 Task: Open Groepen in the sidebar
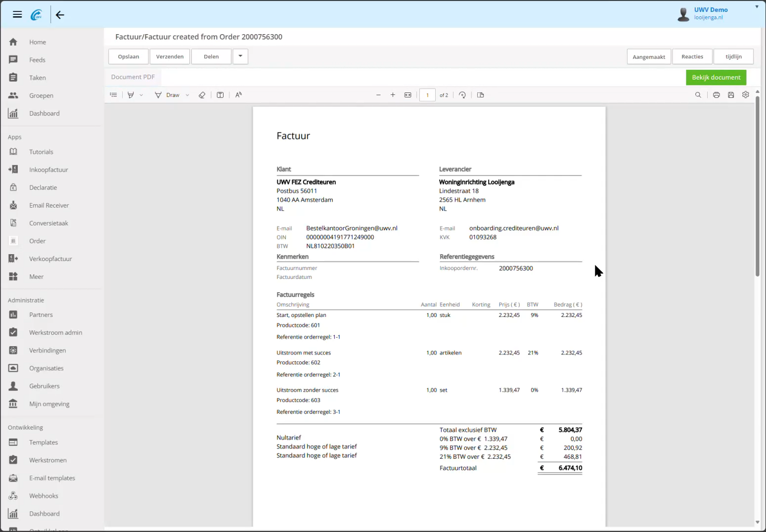click(41, 95)
